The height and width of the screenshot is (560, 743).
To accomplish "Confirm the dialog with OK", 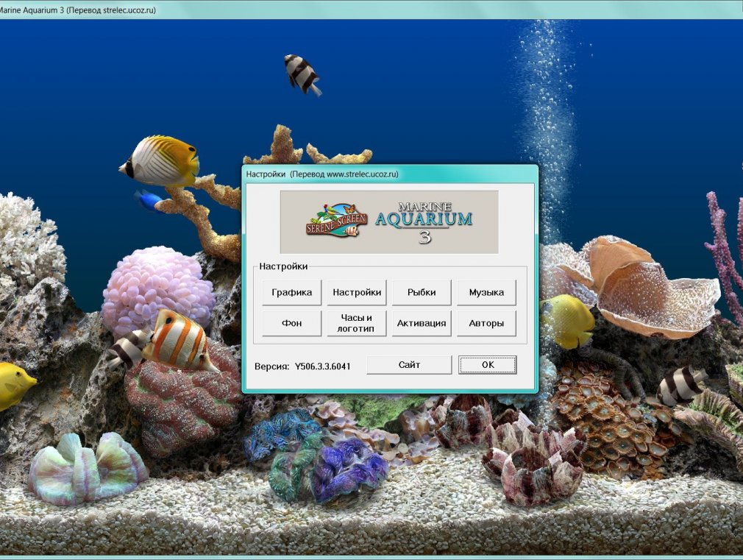I will tap(488, 365).
